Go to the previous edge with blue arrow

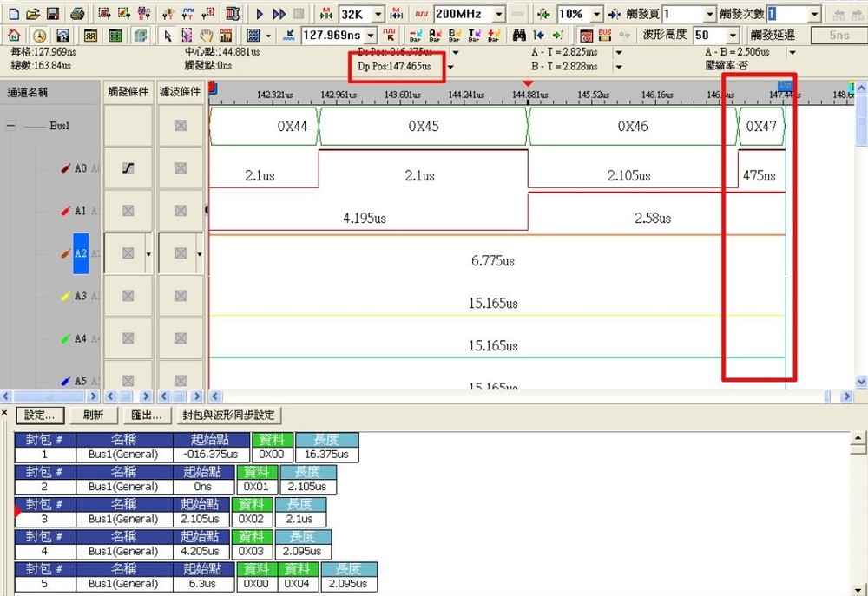539,36
